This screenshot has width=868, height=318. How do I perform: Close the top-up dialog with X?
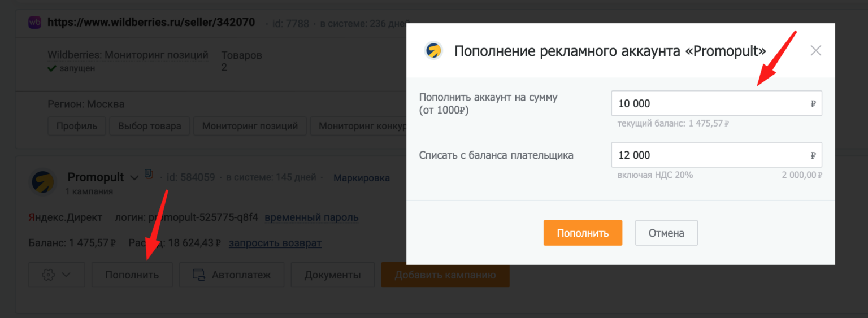(815, 51)
